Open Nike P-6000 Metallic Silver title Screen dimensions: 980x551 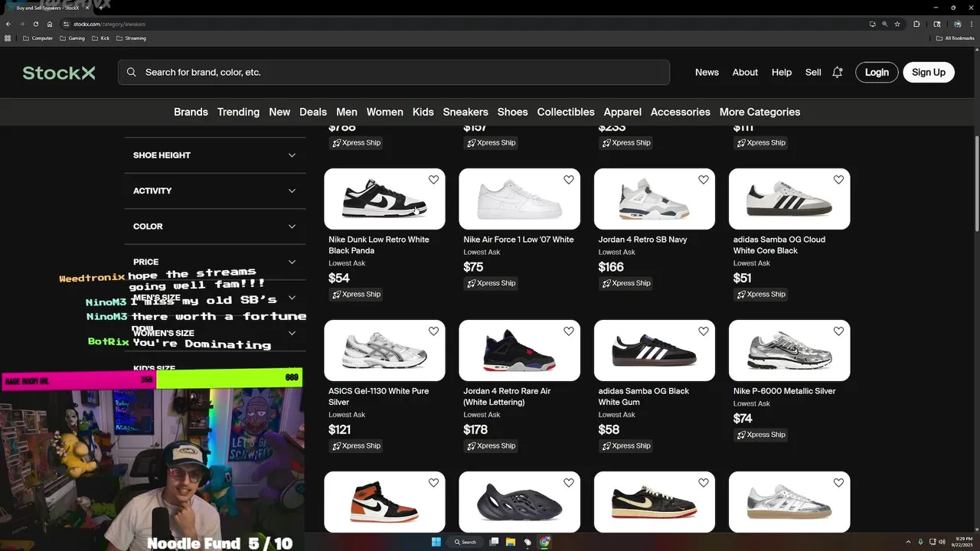[784, 391]
